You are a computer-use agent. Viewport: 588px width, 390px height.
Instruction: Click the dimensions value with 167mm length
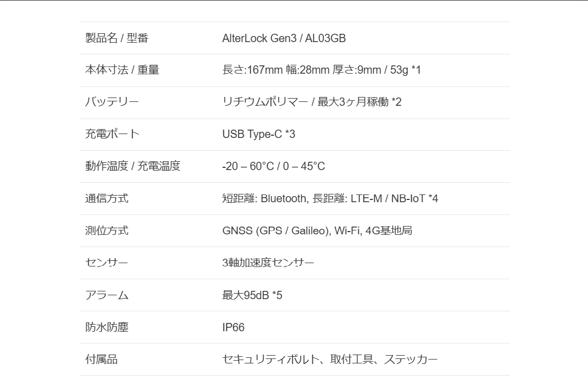tap(321, 70)
